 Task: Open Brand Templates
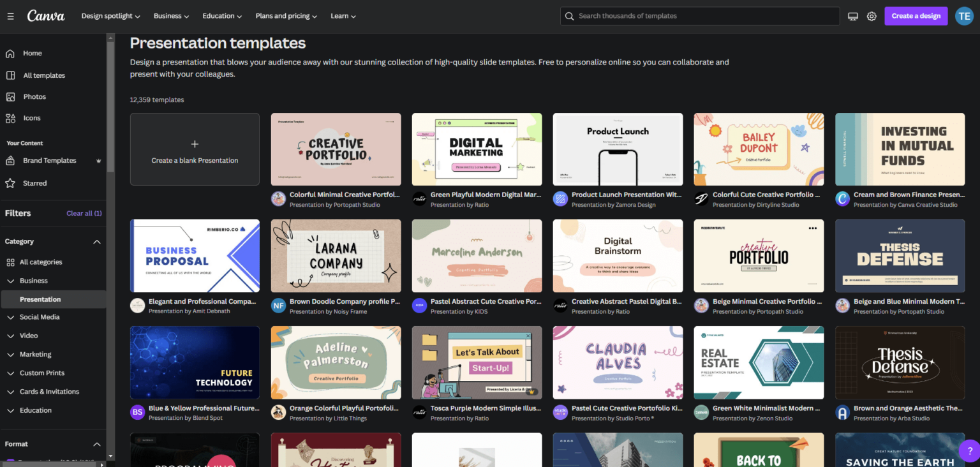point(48,160)
